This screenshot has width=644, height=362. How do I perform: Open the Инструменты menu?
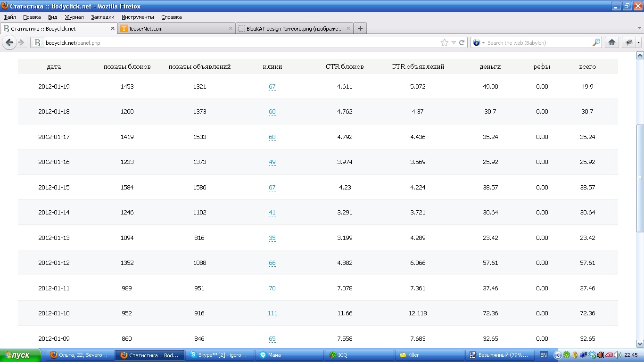click(138, 17)
